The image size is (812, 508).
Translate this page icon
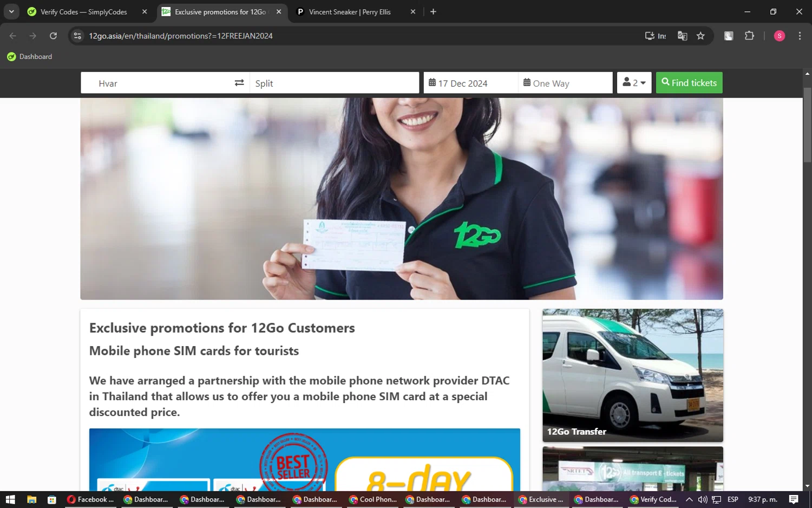click(682, 36)
